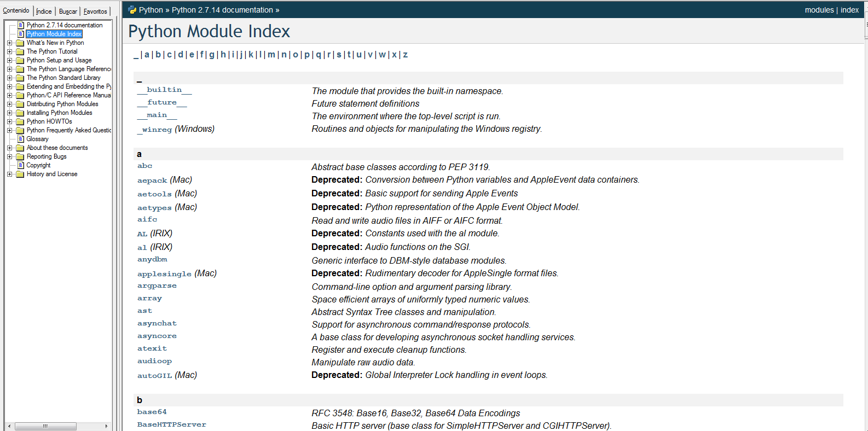The width and height of the screenshot is (868, 431).
Task: Open the aifc module link
Action: [147, 219]
